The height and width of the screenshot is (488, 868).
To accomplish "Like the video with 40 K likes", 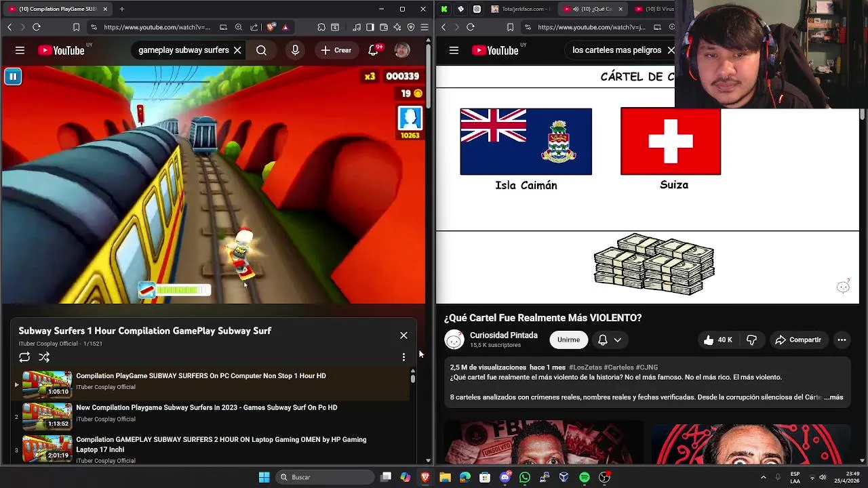I will 717,340.
